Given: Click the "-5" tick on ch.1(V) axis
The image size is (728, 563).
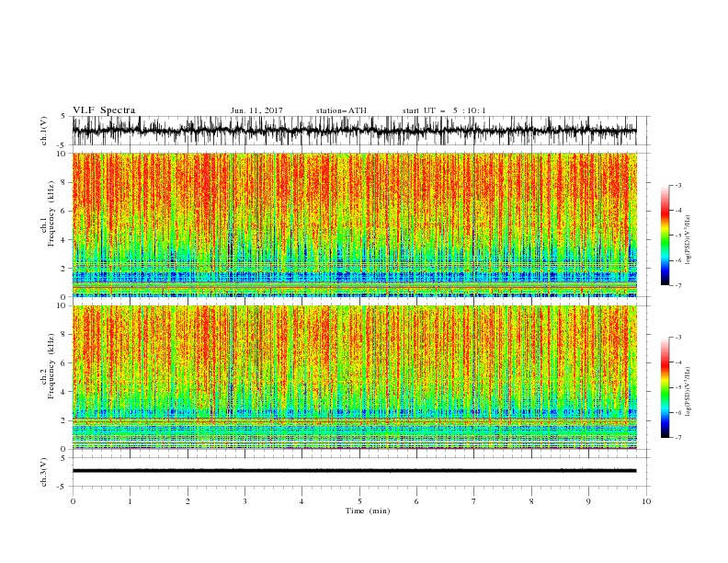Looking at the screenshot, I should pos(63,145).
